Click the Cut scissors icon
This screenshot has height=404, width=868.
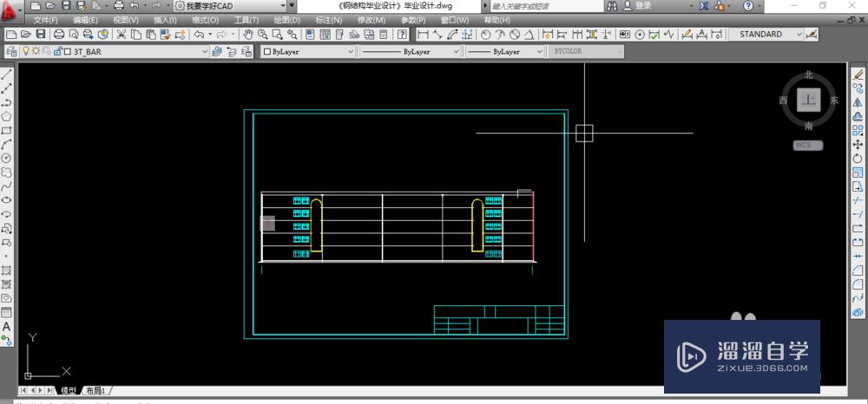122,35
